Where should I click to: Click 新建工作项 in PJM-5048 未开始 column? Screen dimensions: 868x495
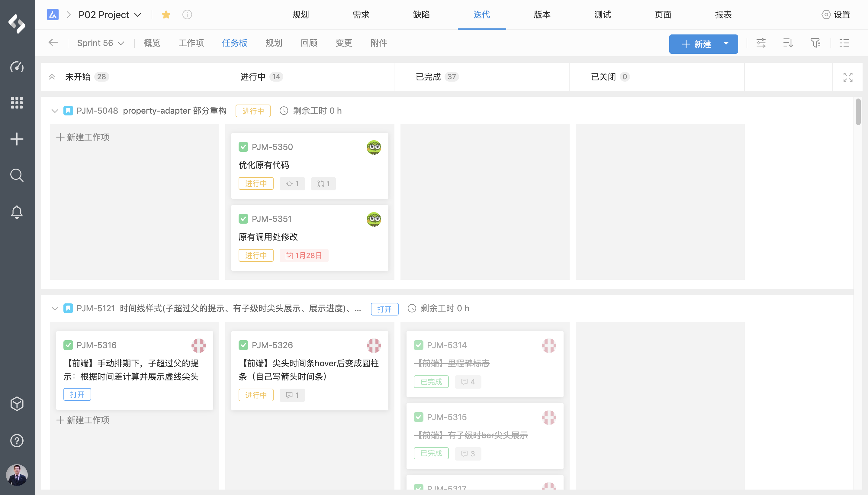click(x=83, y=137)
